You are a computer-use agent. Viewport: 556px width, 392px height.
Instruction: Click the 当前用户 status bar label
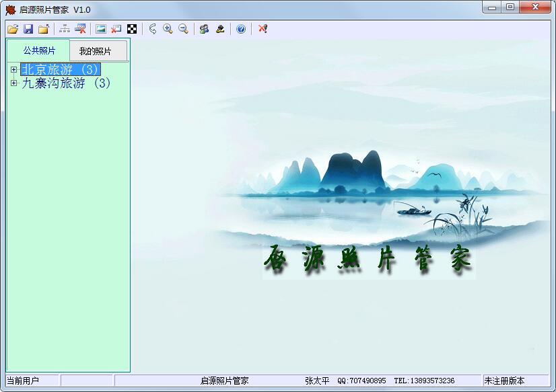23,381
